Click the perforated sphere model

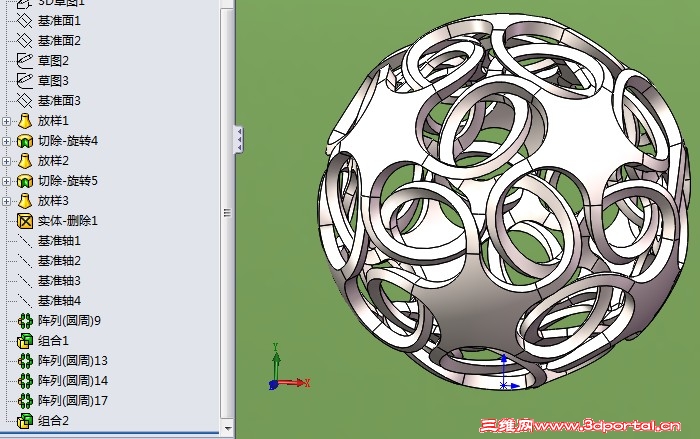504,201
